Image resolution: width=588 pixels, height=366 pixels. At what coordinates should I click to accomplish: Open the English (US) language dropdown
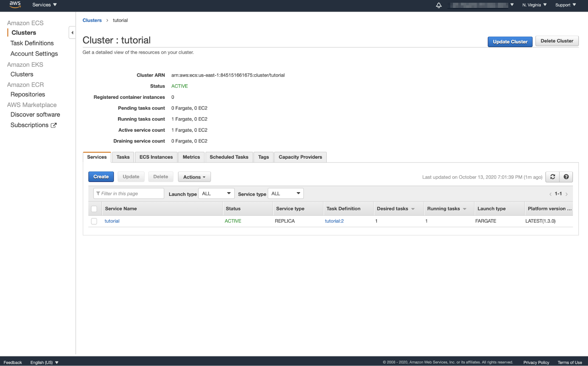(44, 362)
